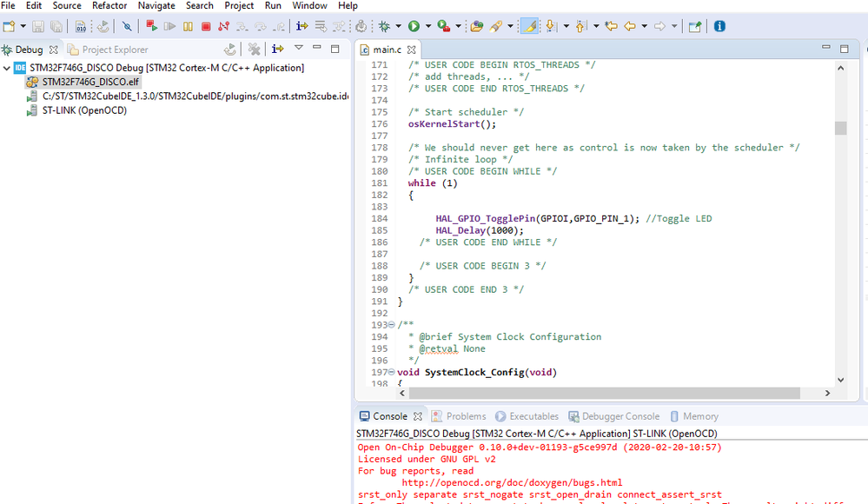Open the External Tools dropdown arrow

[x=459, y=26]
